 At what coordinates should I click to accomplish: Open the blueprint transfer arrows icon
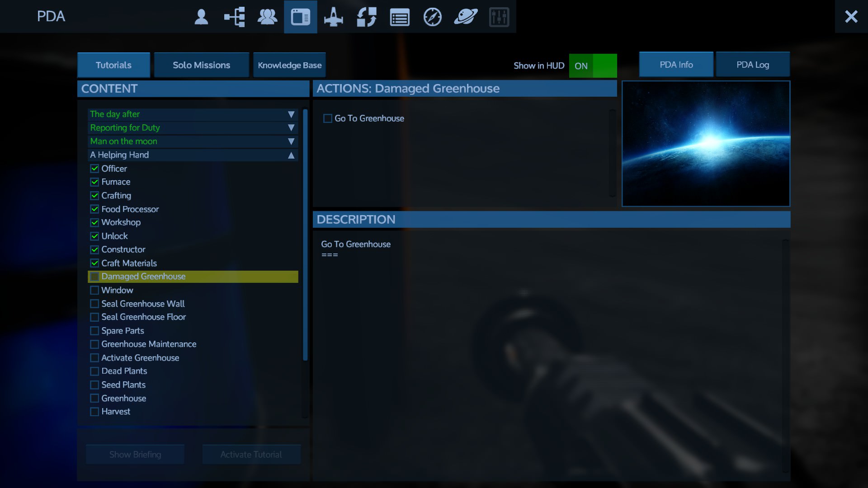[367, 17]
